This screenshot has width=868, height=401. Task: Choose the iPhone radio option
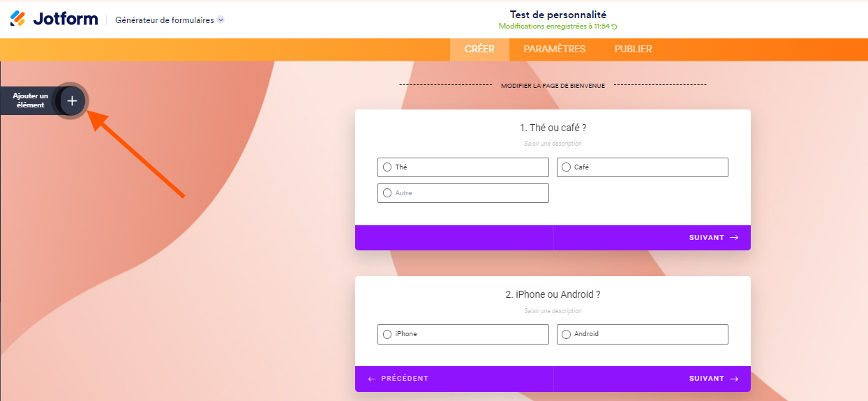387,334
